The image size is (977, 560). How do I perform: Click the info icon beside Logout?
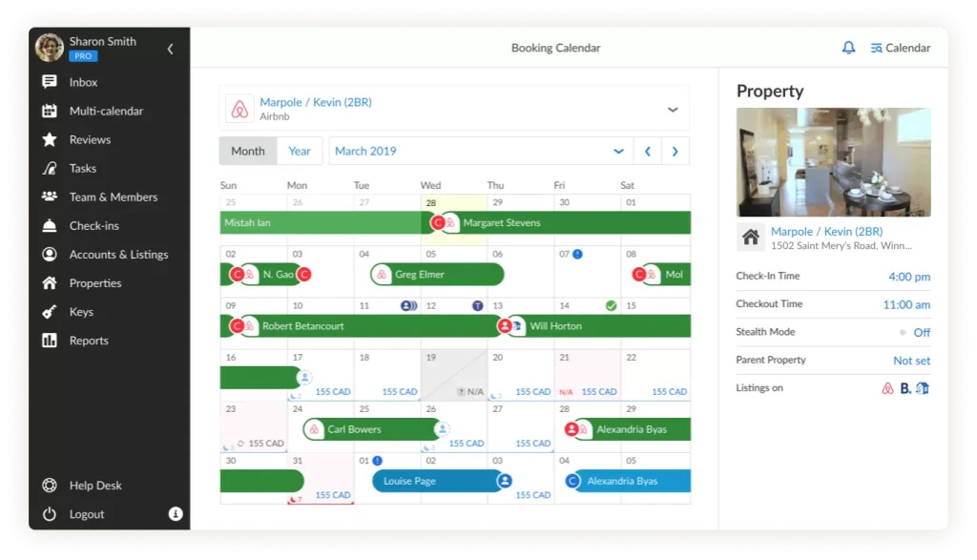pyautogui.click(x=176, y=513)
